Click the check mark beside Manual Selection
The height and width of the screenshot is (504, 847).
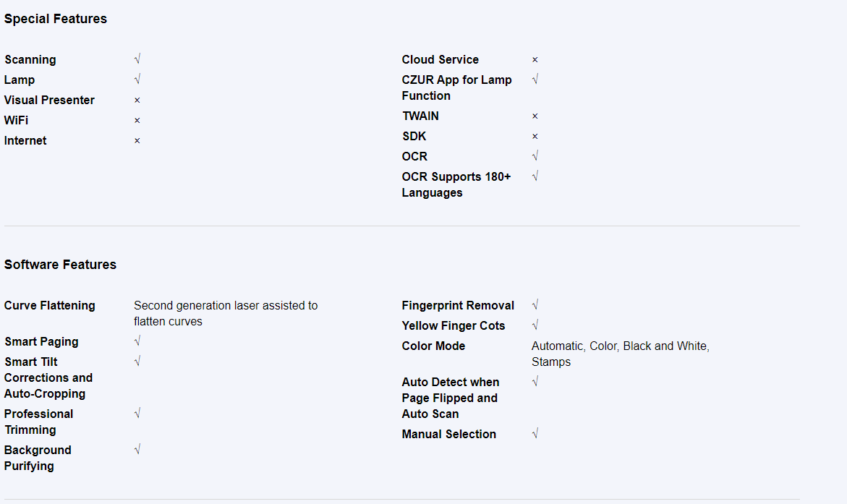coord(535,434)
